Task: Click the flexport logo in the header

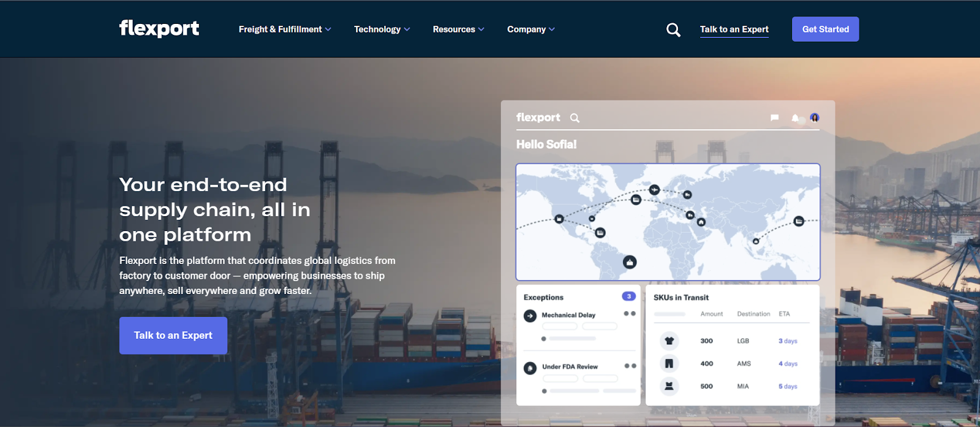Action: pos(159,28)
